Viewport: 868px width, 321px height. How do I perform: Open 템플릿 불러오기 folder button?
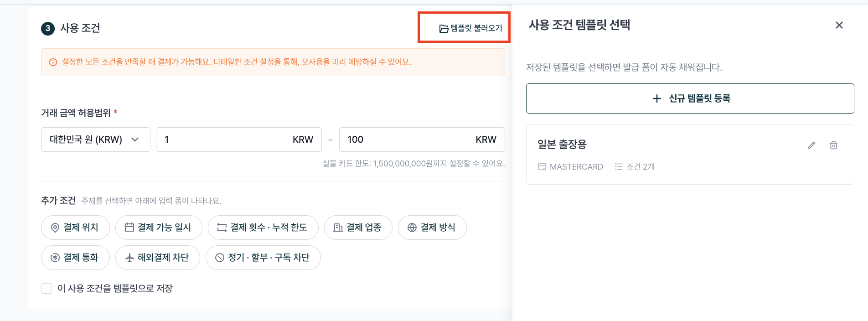pos(470,28)
